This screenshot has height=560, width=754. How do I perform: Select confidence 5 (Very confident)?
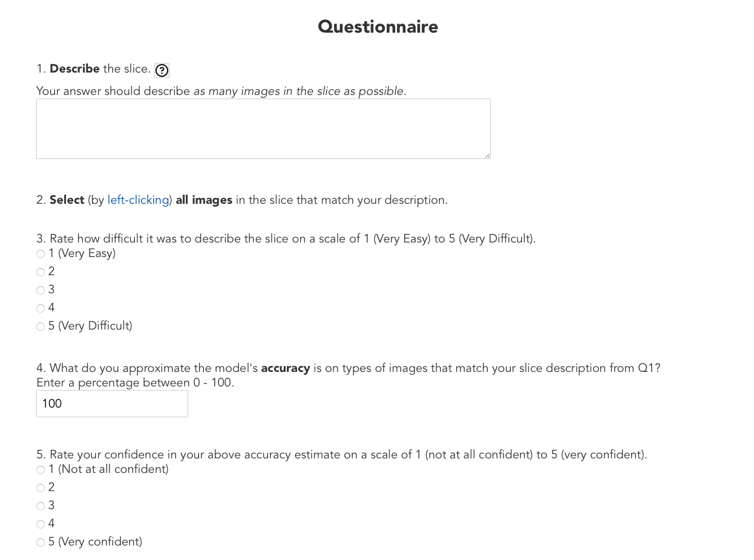point(41,542)
